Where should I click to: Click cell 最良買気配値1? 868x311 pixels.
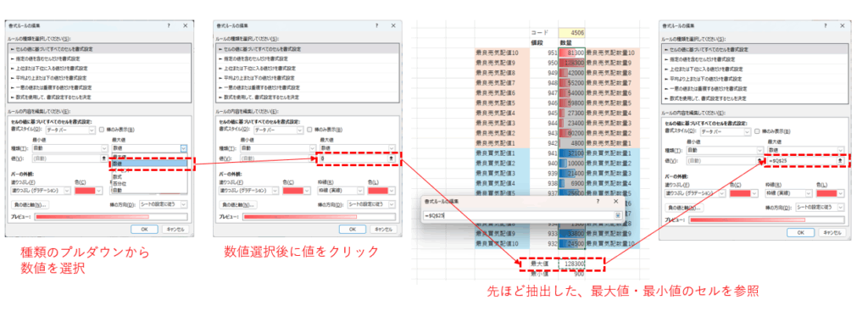(x=502, y=153)
